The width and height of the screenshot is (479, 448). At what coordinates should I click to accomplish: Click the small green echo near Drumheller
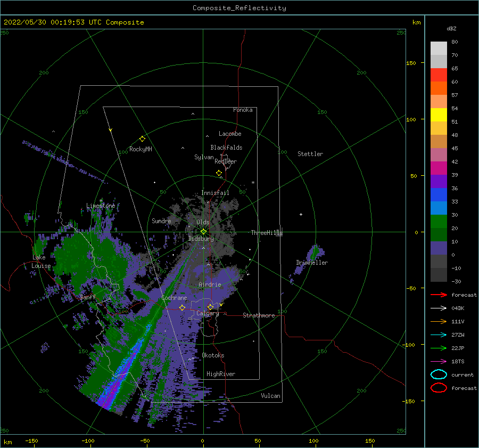[x=315, y=253]
